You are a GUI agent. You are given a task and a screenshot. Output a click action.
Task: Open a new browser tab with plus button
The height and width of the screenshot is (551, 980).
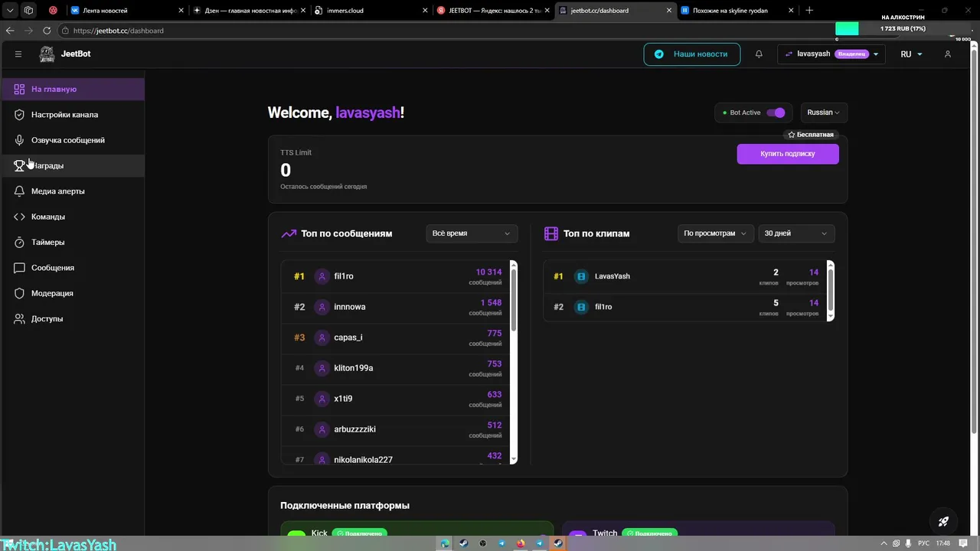click(x=809, y=11)
